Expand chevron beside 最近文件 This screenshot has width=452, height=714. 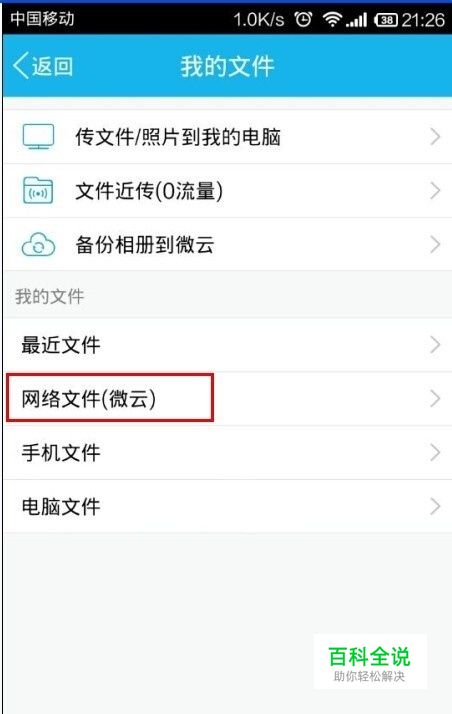click(435, 345)
